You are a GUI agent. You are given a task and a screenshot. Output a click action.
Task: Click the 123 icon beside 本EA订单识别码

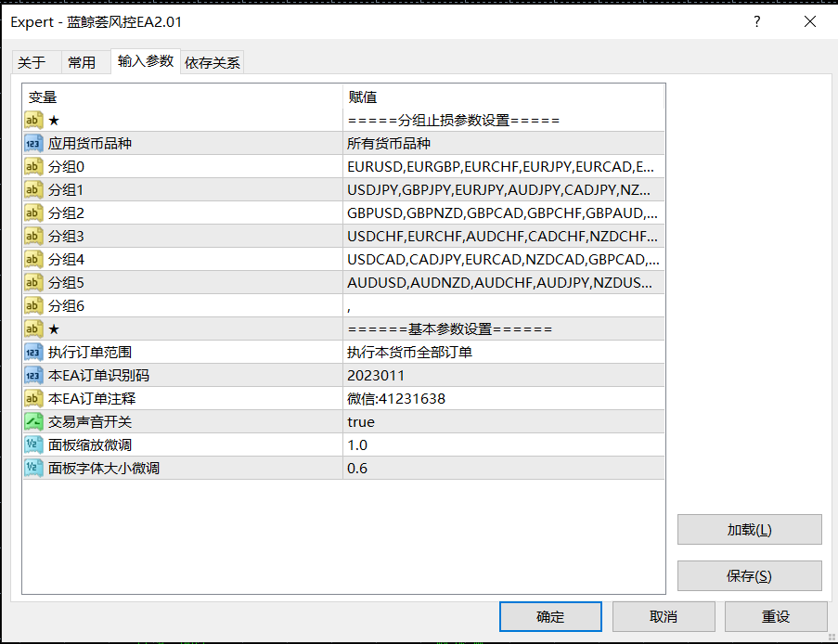[34, 375]
